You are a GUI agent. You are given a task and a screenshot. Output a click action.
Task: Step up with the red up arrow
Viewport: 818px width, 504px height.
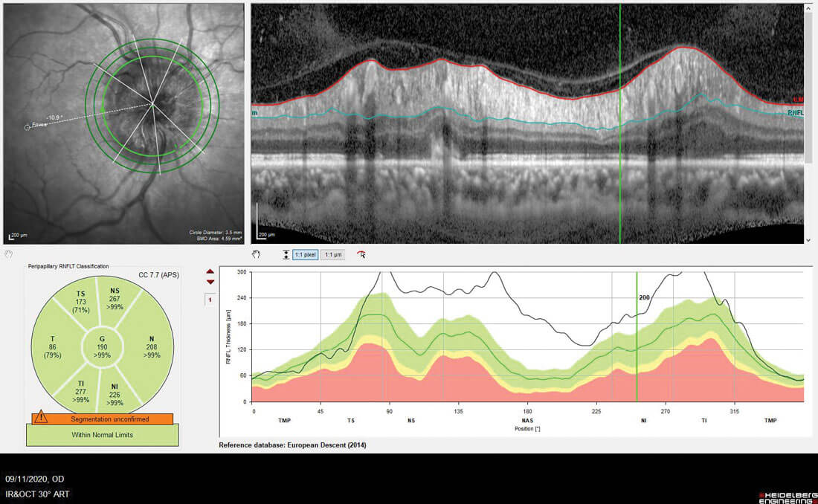(210, 272)
